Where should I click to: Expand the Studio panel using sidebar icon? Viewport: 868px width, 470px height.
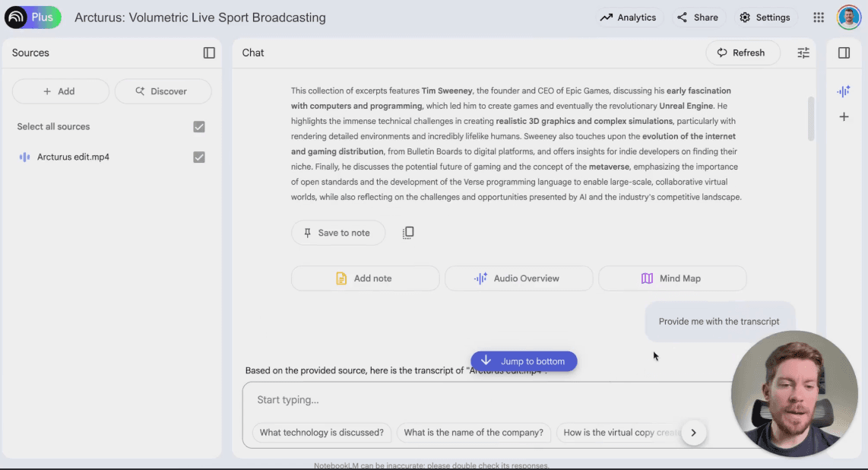point(844,52)
